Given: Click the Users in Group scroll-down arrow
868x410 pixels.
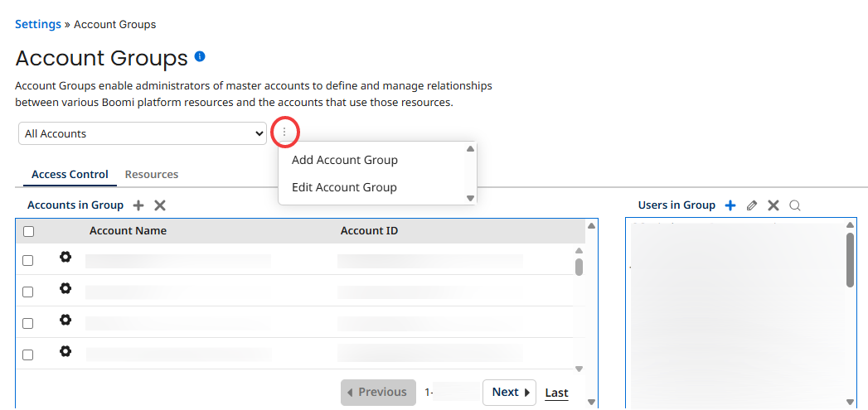Looking at the screenshot, I should (x=851, y=403).
